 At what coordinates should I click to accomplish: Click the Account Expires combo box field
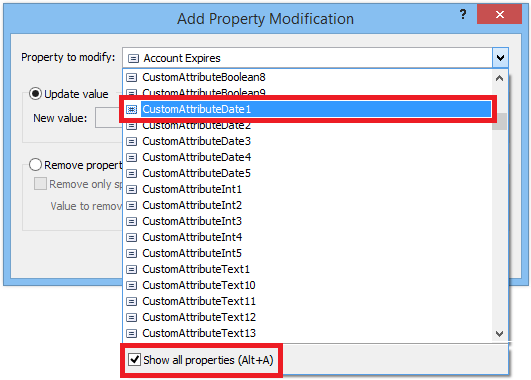tap(307, 58)
